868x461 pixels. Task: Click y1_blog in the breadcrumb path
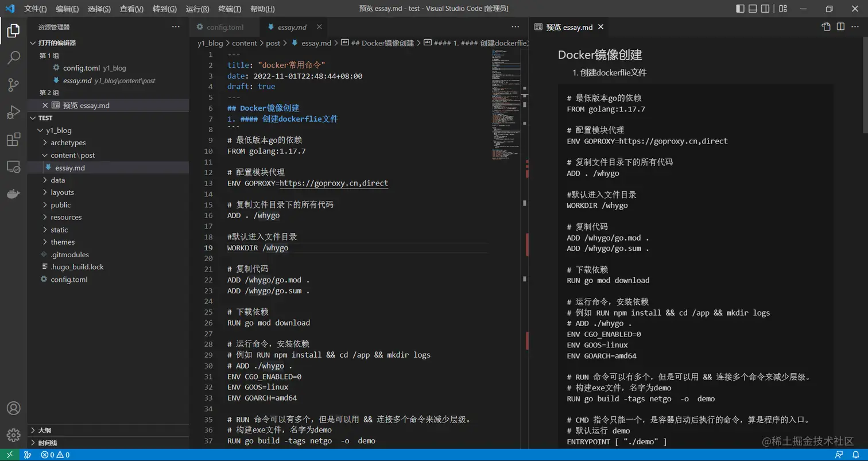point(210,43)
